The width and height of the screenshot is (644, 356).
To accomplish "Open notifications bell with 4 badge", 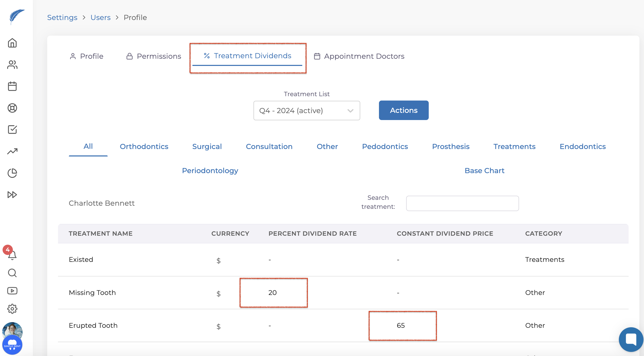I will coord(12,255).
